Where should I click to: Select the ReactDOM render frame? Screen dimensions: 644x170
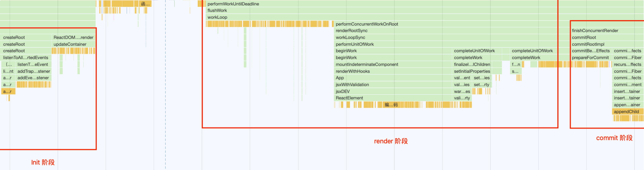click(x=73, y=37)
